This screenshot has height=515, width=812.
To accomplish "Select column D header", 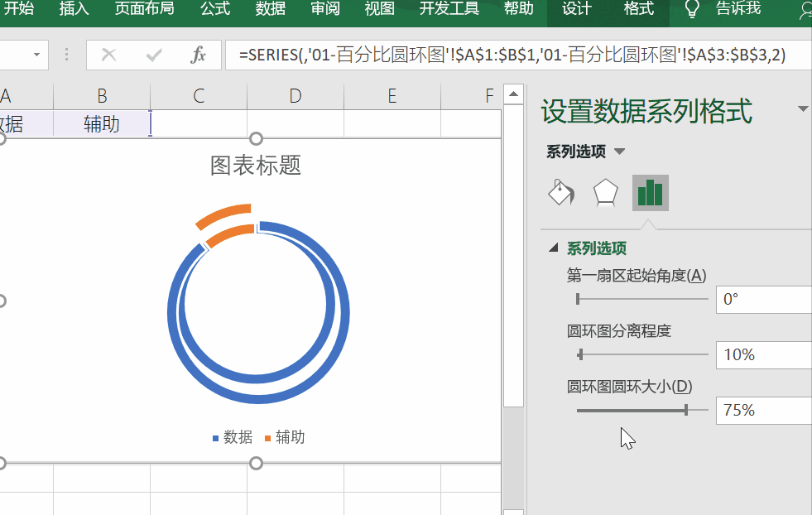I will pyautogui.click(x=295, y=96).
